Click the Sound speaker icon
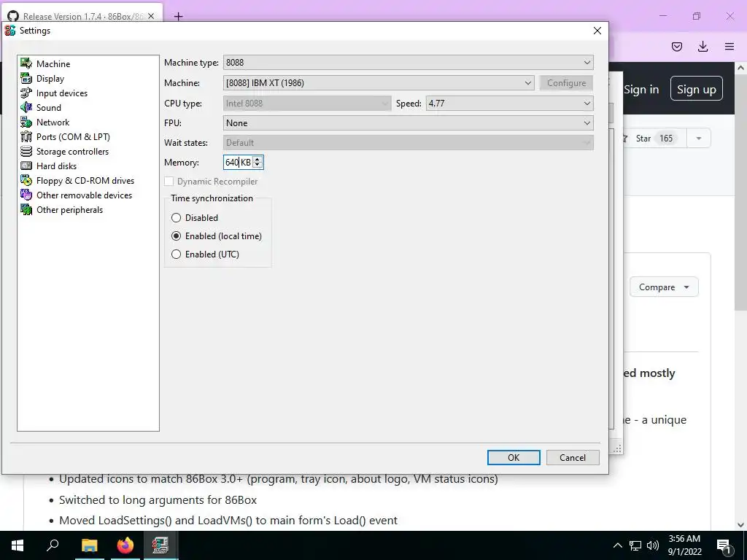Image resolution: width=747 pixels, height=560 pixels. point(26,107)
